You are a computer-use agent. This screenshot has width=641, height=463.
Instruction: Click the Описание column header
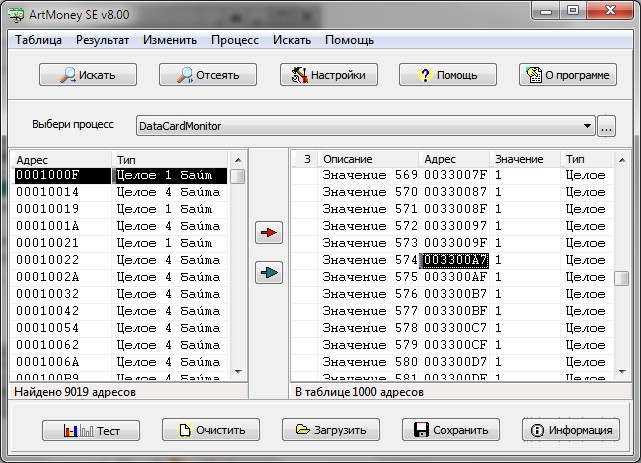click(368, 159)
